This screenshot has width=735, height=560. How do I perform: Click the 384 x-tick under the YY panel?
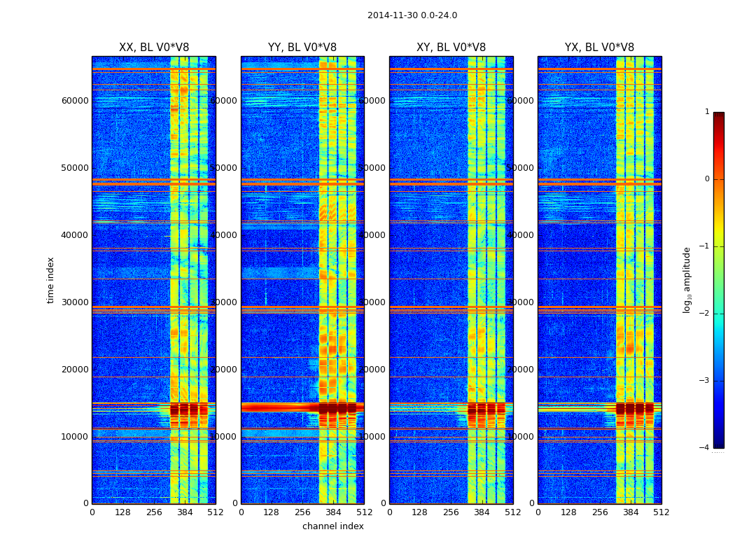tap(333, 512)
